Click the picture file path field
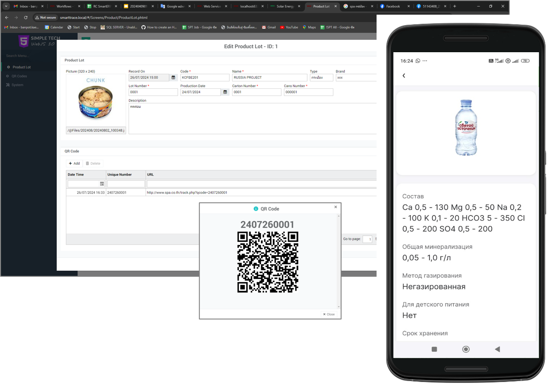This screenshot has height=392, width=556. pos(96,130)
